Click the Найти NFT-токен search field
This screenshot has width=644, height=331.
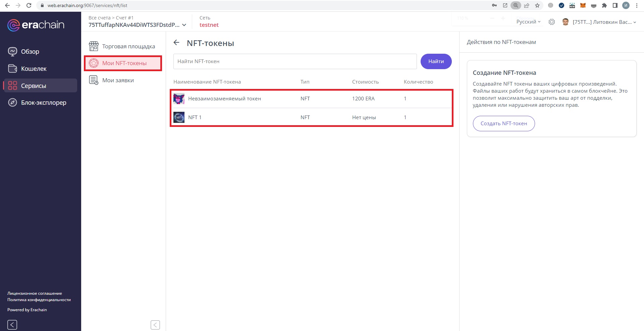(x=294, y=61)
